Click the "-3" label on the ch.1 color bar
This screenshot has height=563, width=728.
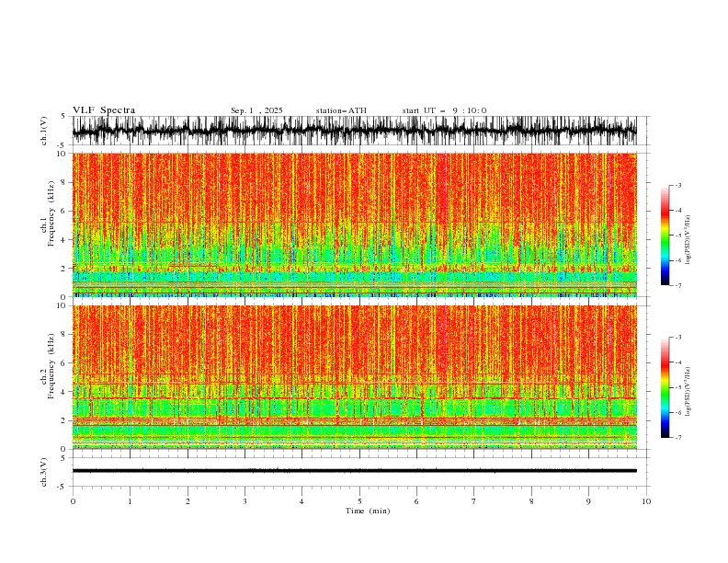pos(677,185)
